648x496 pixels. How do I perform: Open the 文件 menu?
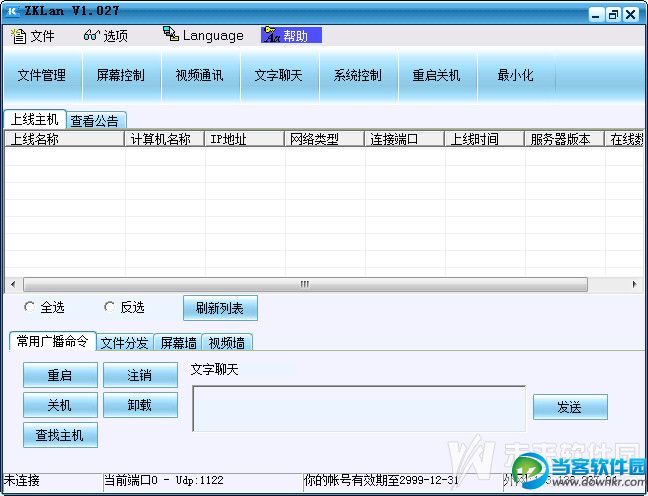pos(33,36)
